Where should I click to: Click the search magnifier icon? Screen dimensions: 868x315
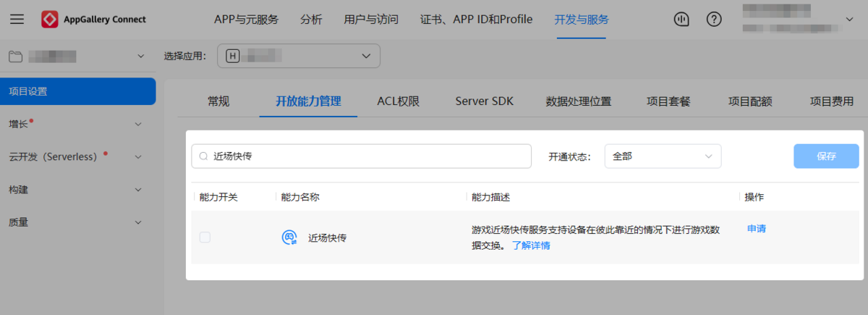pos(204,156)
